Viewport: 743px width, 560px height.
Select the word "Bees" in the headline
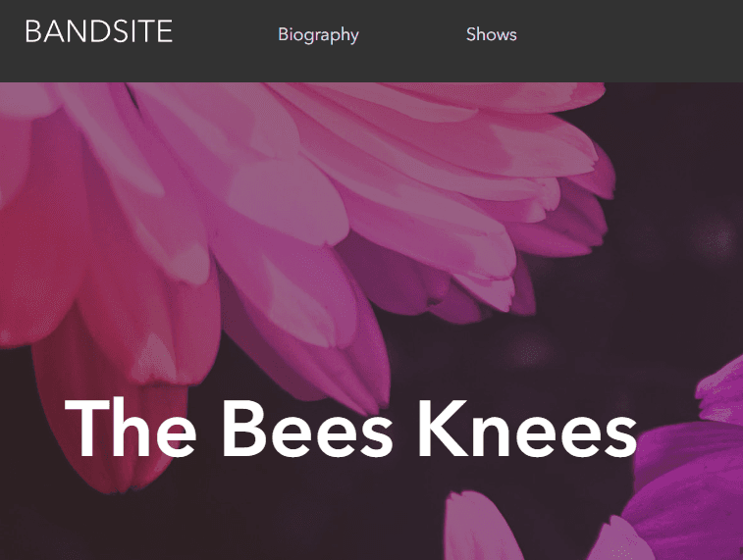[x=306, y=430]
